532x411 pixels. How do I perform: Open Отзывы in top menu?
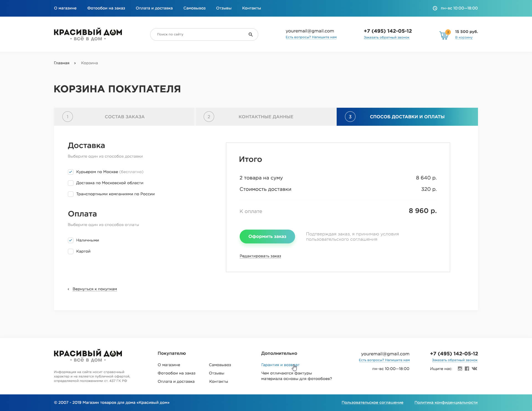click(224, 8)
